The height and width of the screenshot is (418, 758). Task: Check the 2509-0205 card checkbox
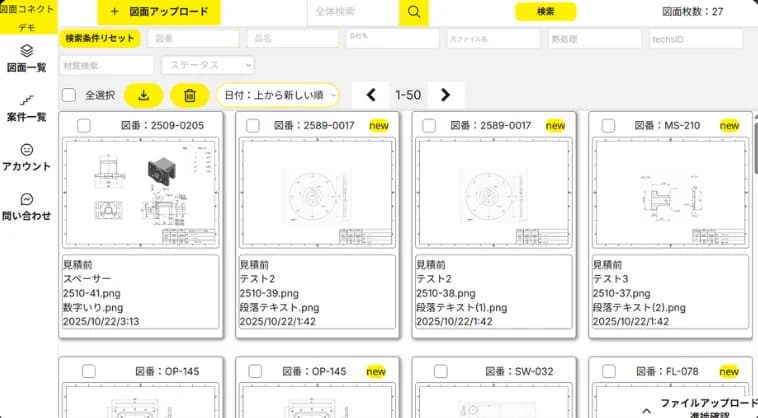[x=84, y=126]
